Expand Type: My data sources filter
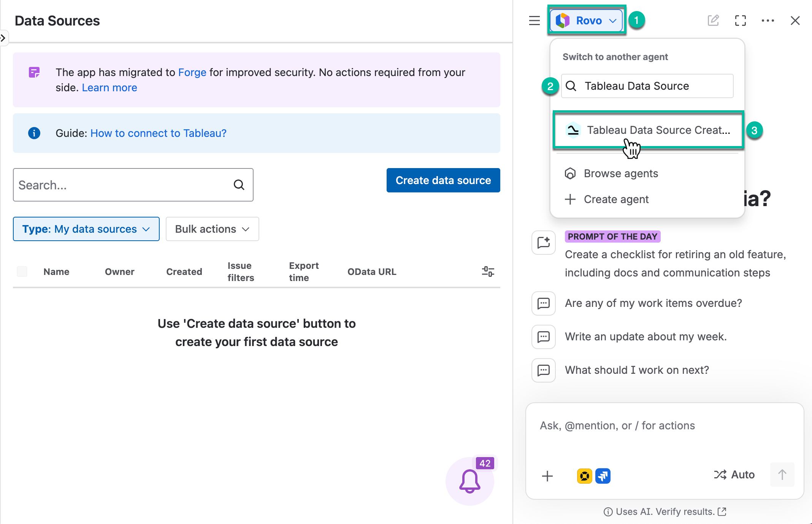Screen dimensions: 812x524 point(86,229)
